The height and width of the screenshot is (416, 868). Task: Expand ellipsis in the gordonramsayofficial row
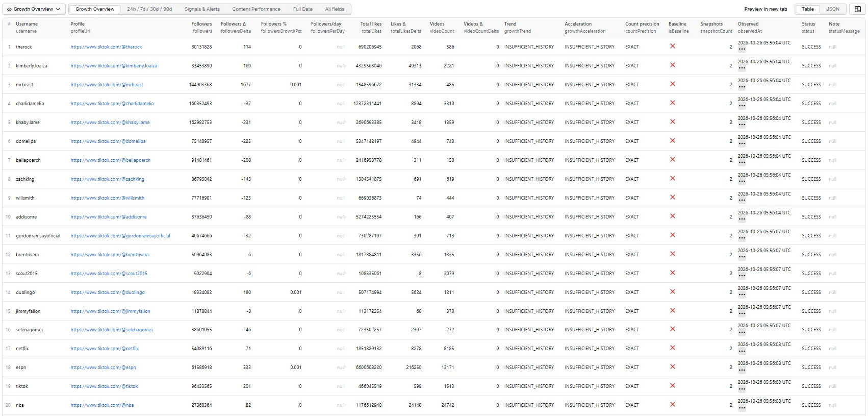tap(742, 238)
